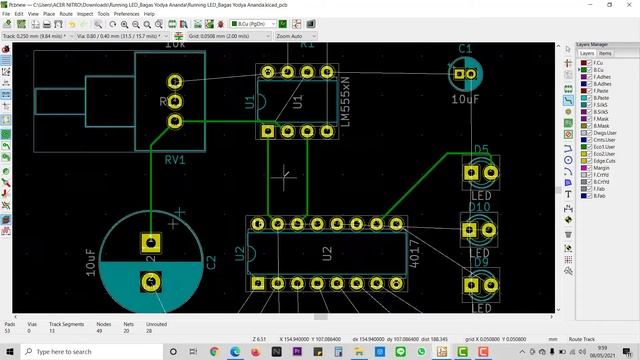
Task: Activate the Draw Polygon tool
Action: pyautogui.click(x=568, y=183)
